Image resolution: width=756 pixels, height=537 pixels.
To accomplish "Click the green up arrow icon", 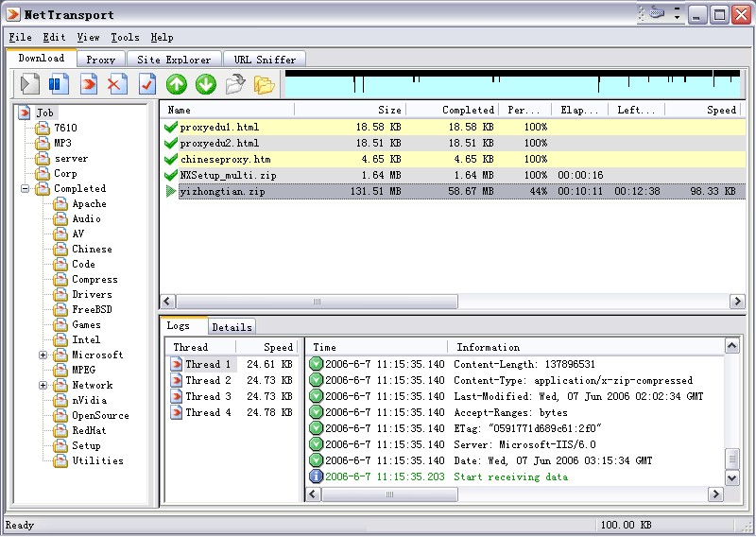I will pos(177,85).
